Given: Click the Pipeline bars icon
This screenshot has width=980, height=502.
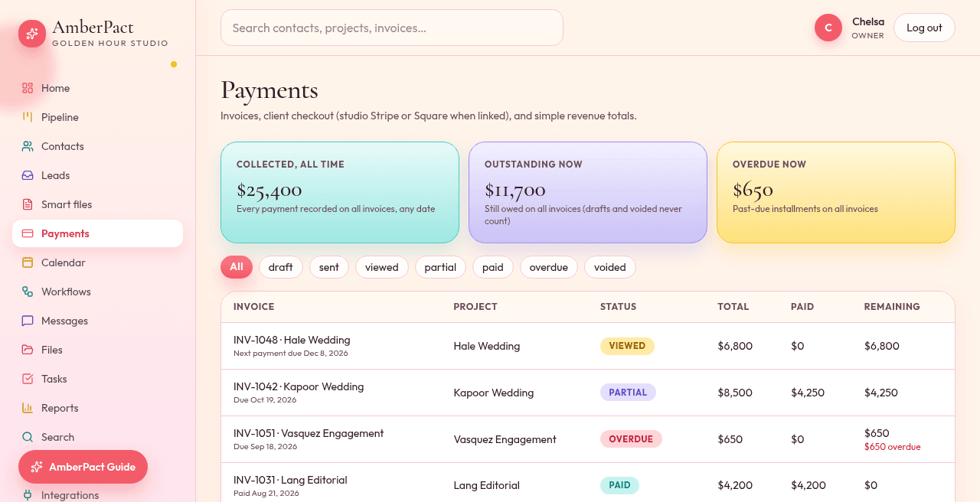Looking at the screenshot, I should [x=28, y=117].
